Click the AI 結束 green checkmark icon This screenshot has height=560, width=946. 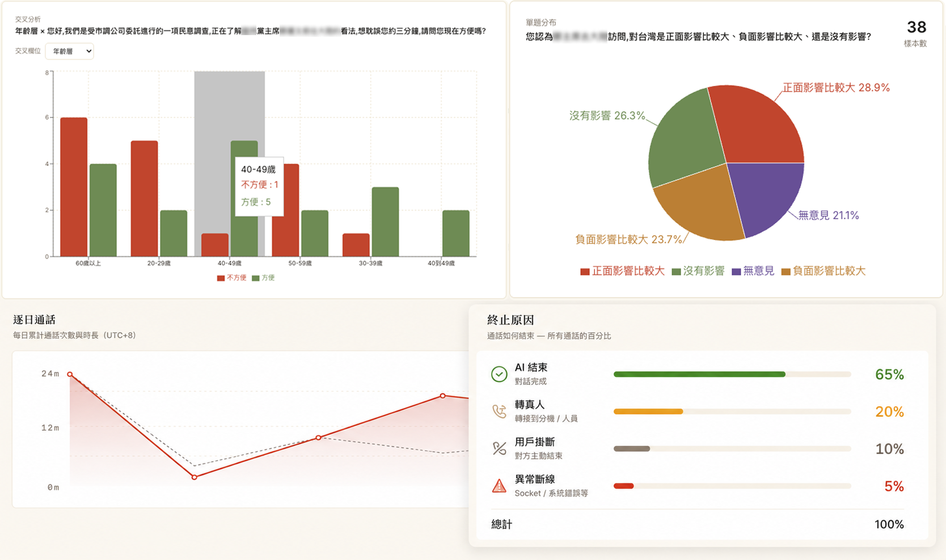click(x=499, y=374)
